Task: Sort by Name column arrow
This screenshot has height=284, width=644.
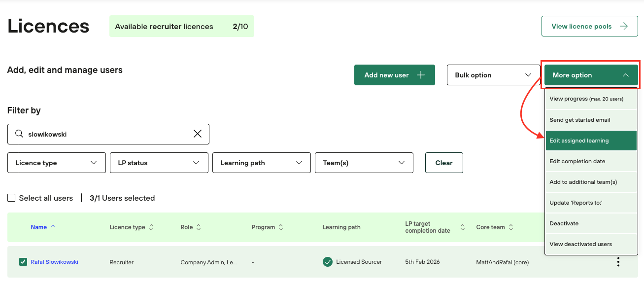Action: pyautogui.click(x=53, y=227)
